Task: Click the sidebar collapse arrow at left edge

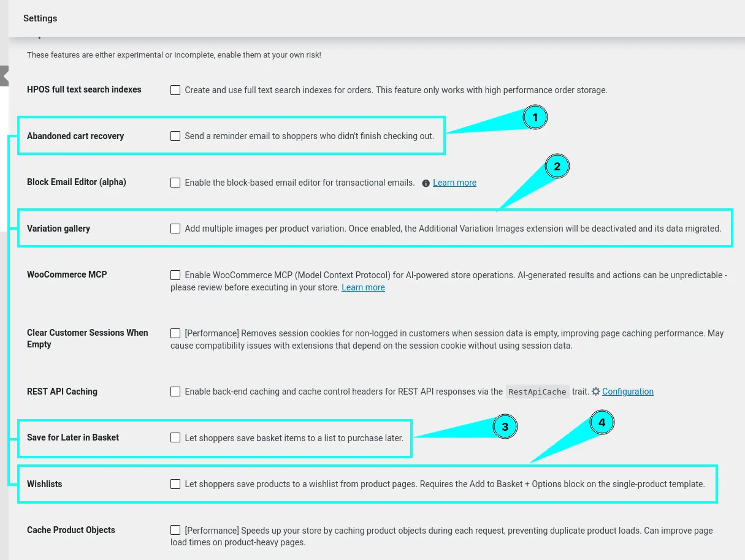Action: [4, 76]
